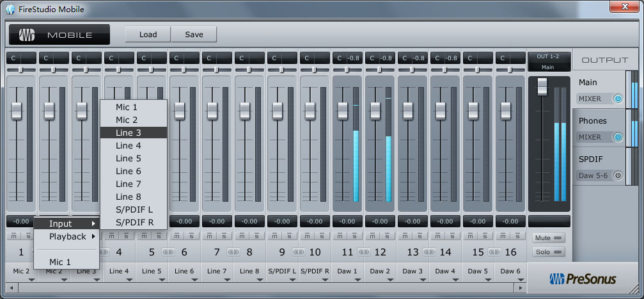Solo channel 8 with its s button
Viewport: 644px width, 299px height.
click(x=256, y=236)
